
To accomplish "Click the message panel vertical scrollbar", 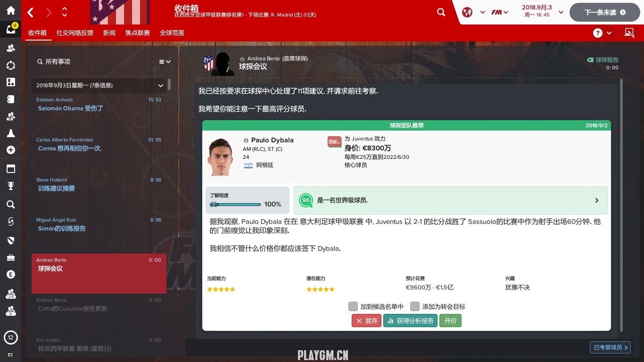I will point(621,205).
